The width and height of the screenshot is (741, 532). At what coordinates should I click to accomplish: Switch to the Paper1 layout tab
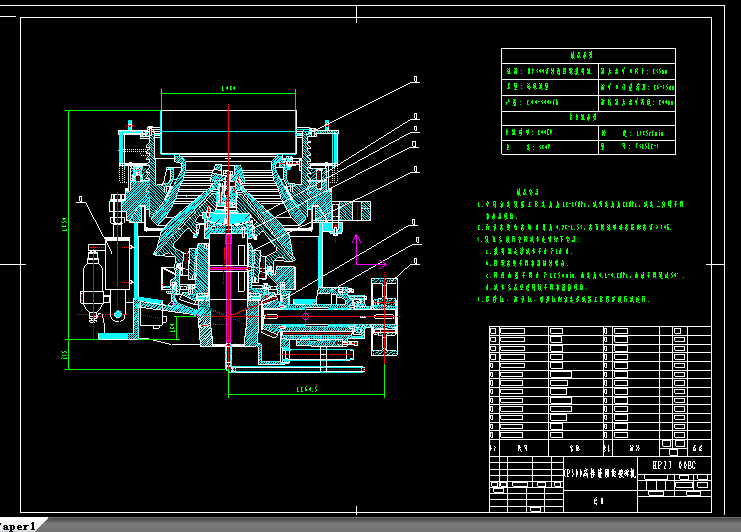(x=18, y=525)
